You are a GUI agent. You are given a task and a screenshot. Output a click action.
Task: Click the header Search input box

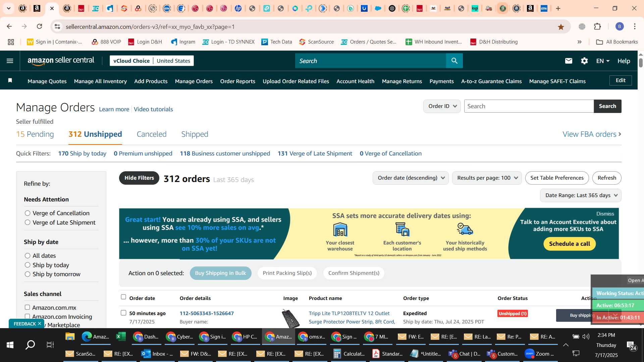[x=371, y=61]
